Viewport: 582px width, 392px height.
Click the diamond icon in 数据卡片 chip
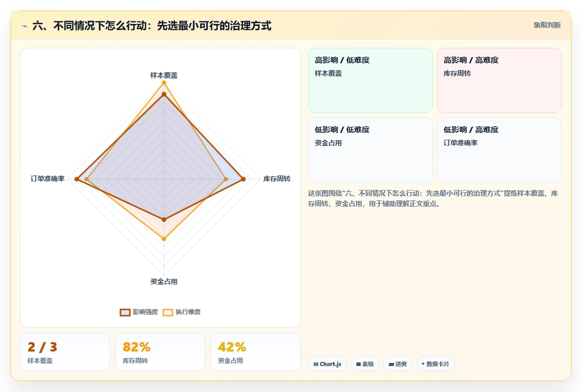coord(423,364)
